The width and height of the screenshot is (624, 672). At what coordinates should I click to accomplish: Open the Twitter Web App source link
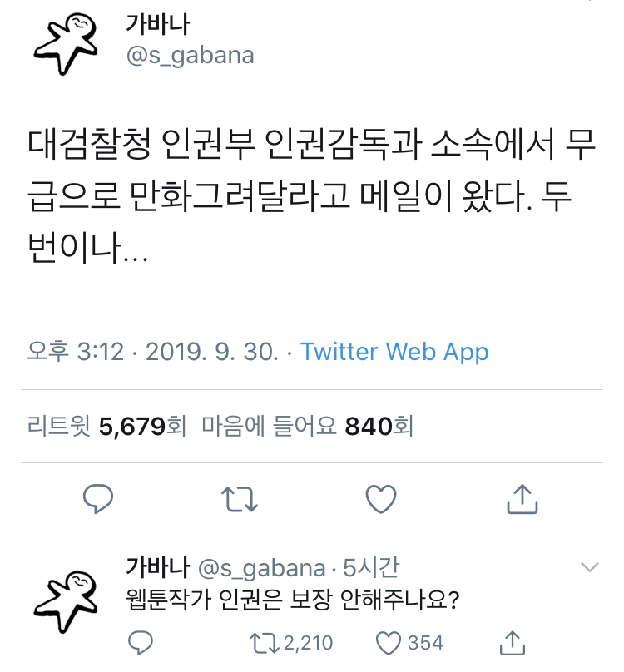(394, 352)
